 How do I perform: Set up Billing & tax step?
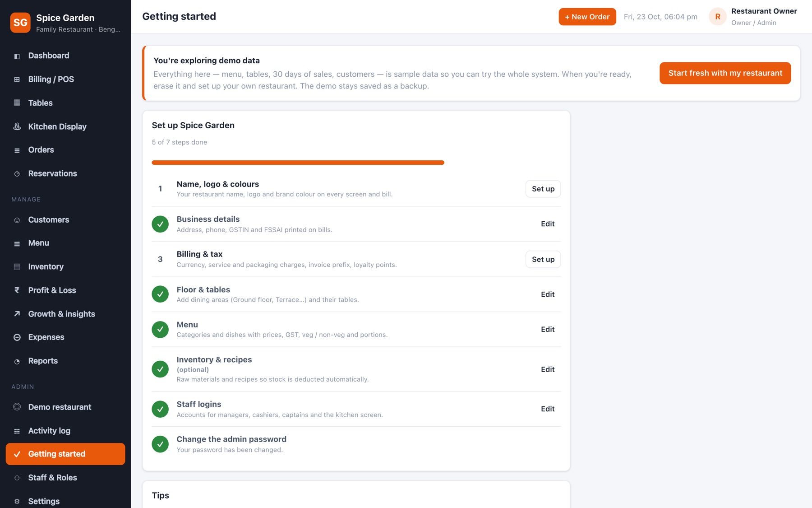point(543,259)
